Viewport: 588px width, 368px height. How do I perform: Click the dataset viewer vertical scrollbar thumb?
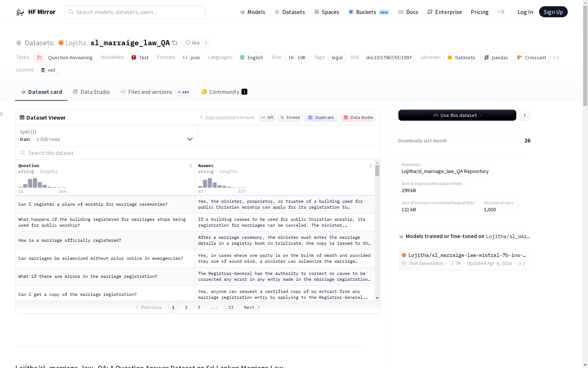(377, 171)
